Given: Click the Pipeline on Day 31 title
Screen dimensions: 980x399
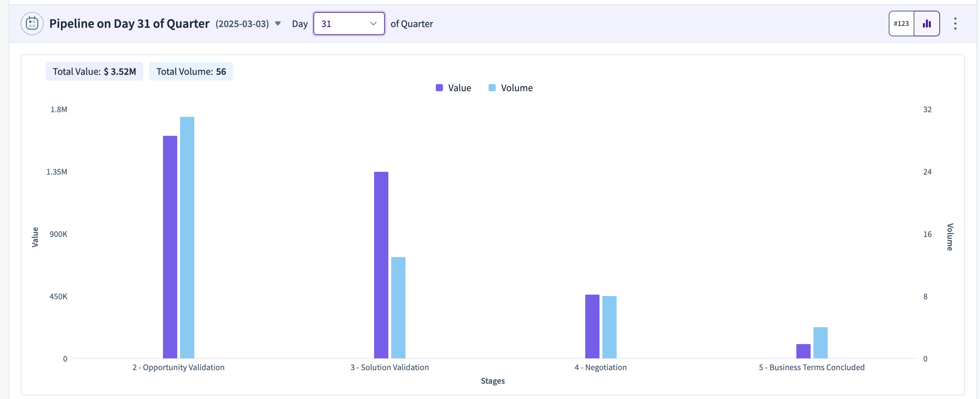Looking at the screenshot, I should (129, 24).
